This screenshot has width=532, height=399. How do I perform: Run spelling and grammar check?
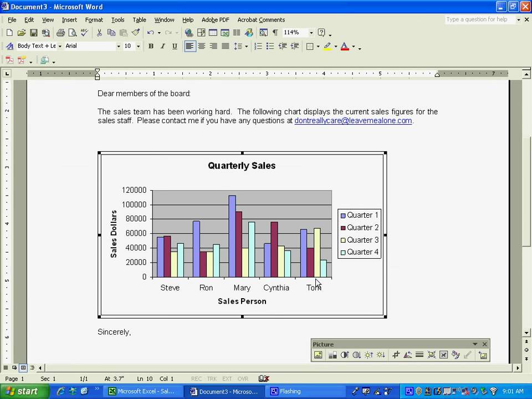pos(84,33)
